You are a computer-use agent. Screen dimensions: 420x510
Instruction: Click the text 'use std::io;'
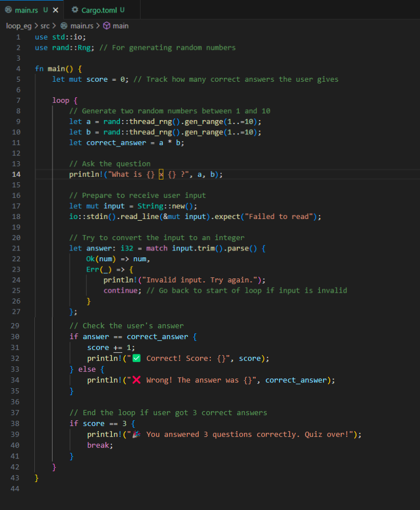61,37
